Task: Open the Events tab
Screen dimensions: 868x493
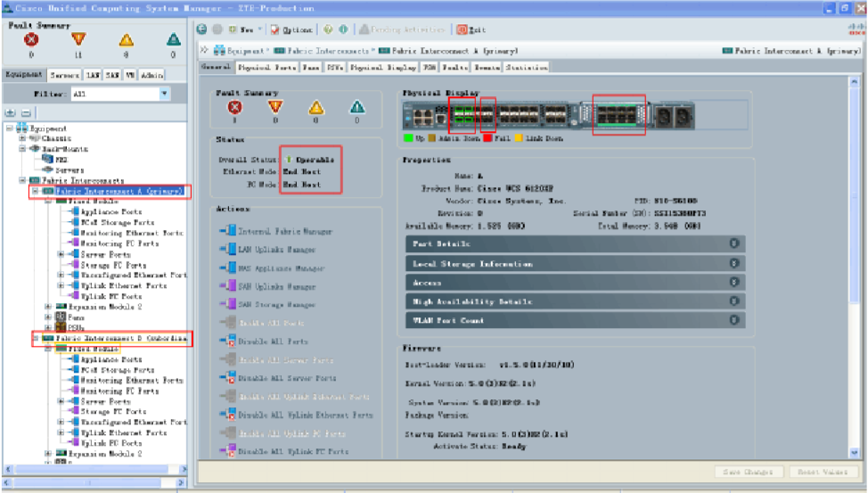Action: [487, 67]
